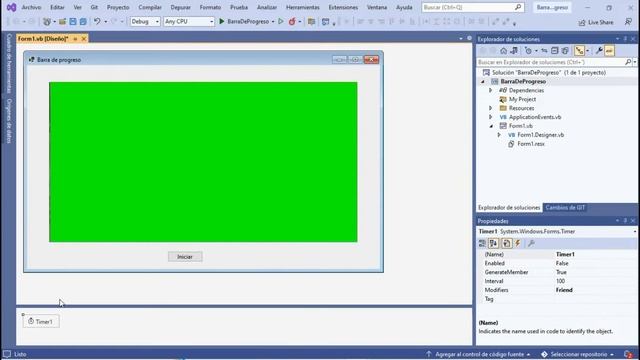
Task: Click the Undo arrow icon
Action: tap(97, 22)
